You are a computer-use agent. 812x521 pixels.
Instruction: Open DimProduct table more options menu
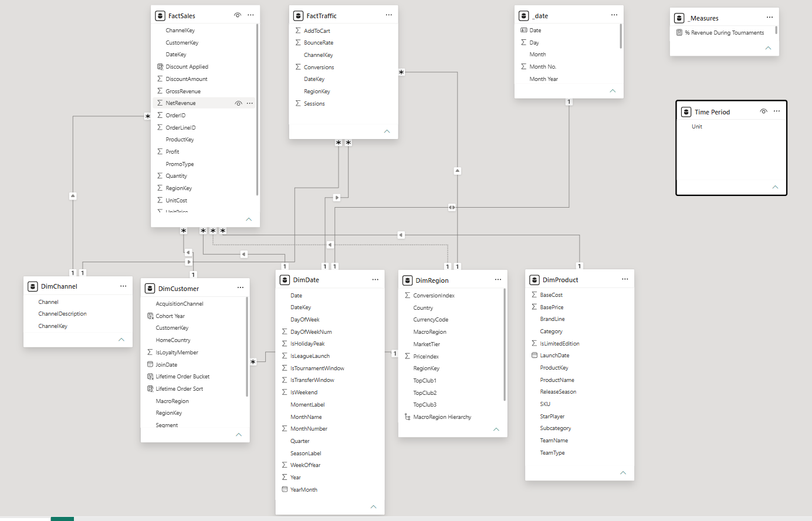625,279
